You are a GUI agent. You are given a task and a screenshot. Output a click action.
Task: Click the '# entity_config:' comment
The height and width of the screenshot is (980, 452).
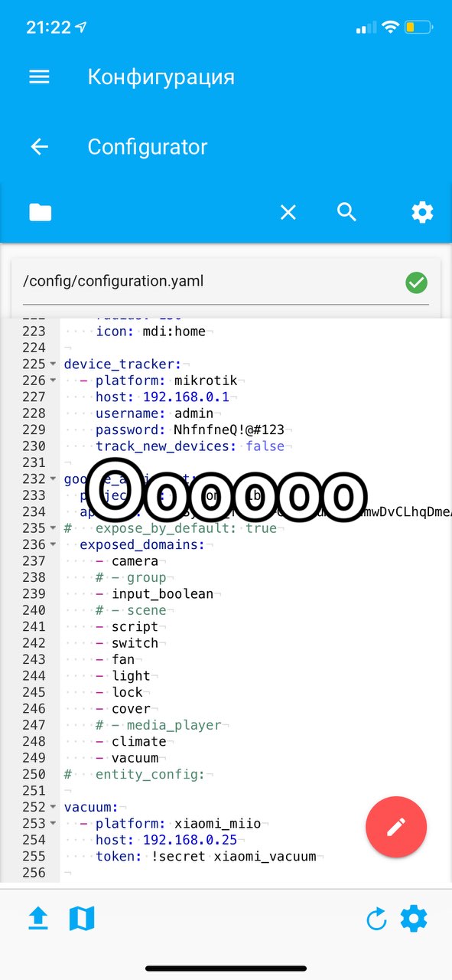(134, 775)
